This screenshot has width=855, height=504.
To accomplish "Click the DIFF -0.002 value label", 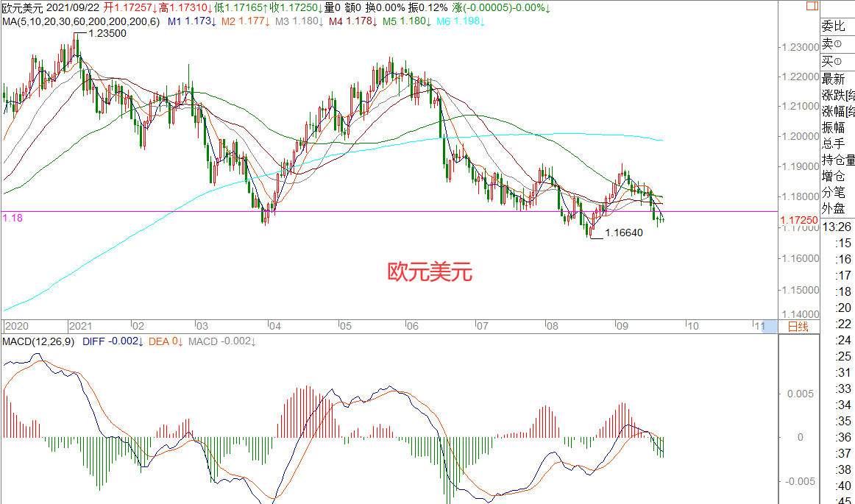I will pyautogui.click(x=113, y=341).
